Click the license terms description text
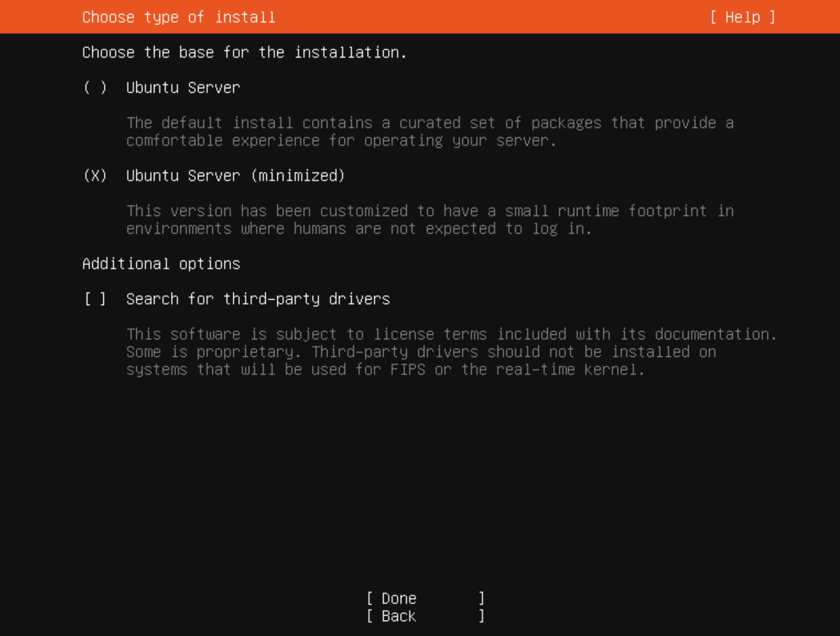Viewport: 840px width, 636px height. tap(451, 351)
